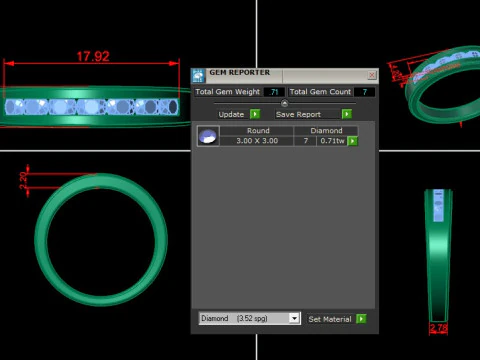Close the Gem Reporter window
The image size is (480, 360).
click(x=372, y=75)
